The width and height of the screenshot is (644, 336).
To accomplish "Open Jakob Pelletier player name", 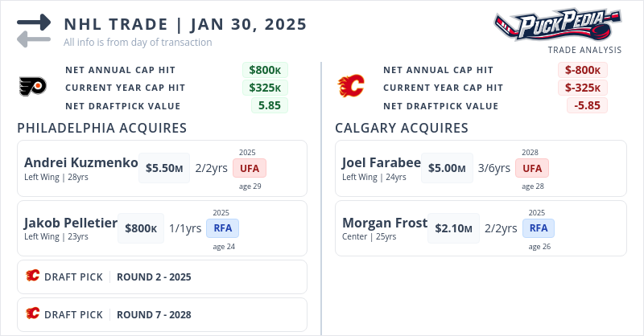I will pos(71,223).
